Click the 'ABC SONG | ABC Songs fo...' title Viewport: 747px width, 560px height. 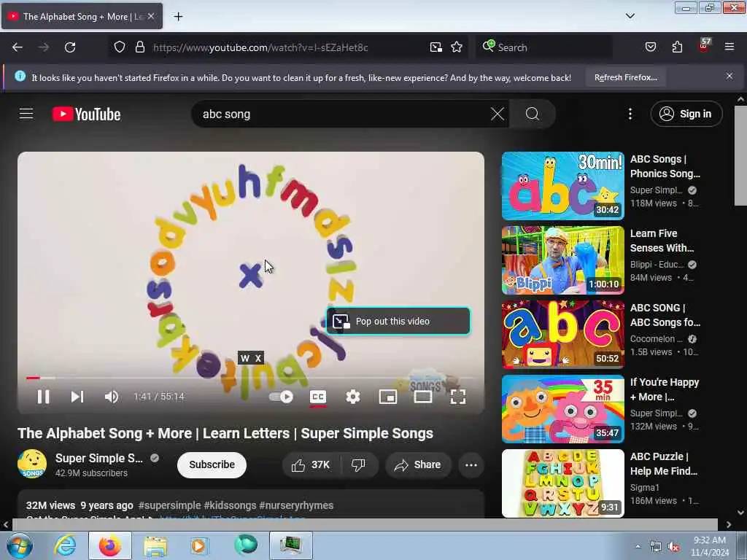pyautogui.click(x=665, y=315)
